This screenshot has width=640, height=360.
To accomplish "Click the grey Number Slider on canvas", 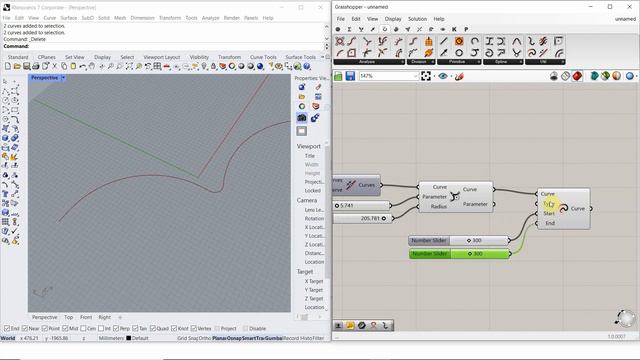I will [x=459, y=240].
